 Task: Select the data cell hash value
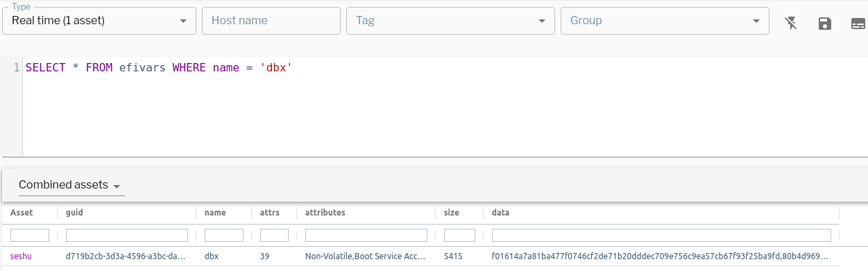coord(660,256)
